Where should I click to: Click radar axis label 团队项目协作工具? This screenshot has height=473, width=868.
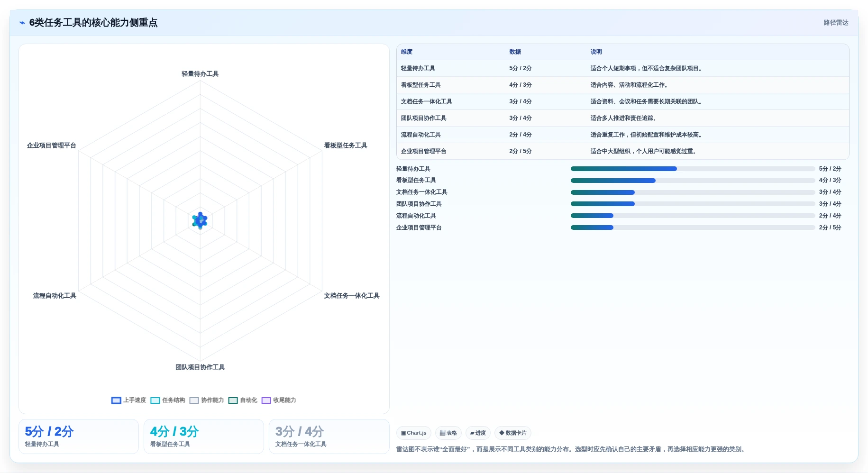(x=200, y=367)
